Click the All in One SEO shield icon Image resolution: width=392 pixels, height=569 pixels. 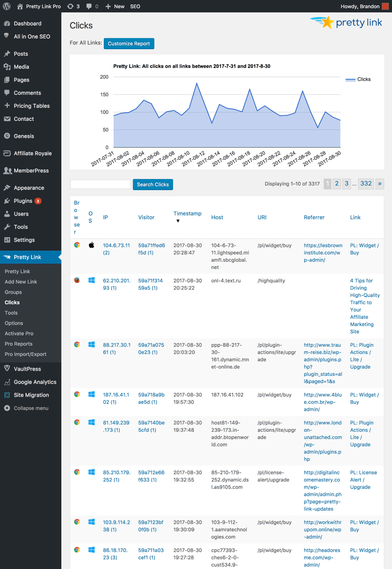tap(7, 36)
